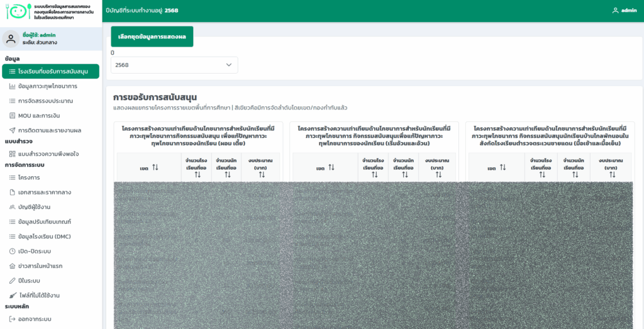Viewport: 644px width, 329px height.
Task: Click the เอกสารและราคากลาง file icon
Action: click(x=13, y=192)
